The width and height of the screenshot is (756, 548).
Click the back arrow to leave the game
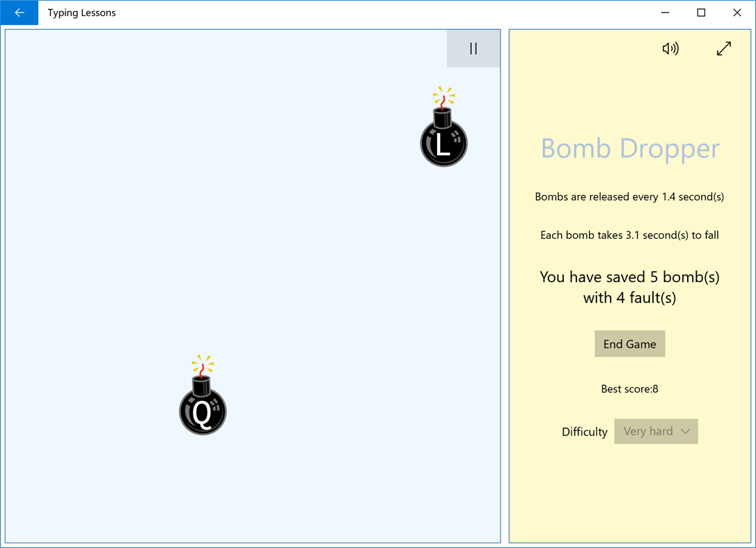[x=19, y=12]
